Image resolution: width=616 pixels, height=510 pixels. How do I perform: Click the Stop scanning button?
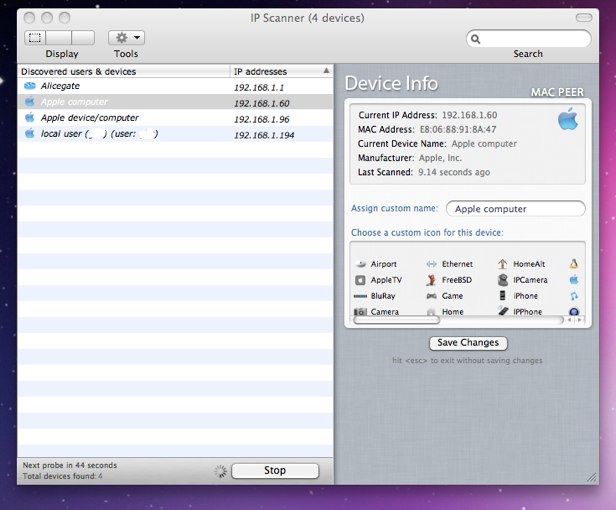click(x=275, y=470)
